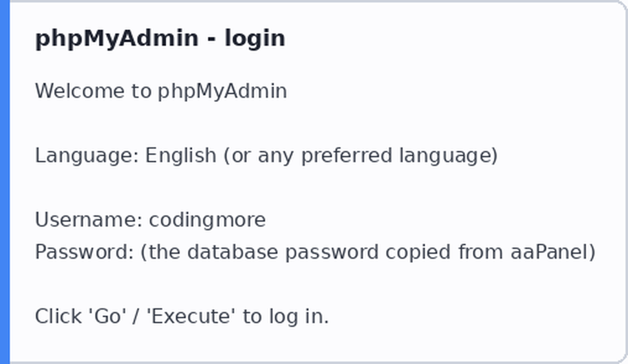This screenshot has height=364, width=628.
Task: Click the "Click 'Go' / 'Execute' to log in." line
Action: click(x=182, y=316)
